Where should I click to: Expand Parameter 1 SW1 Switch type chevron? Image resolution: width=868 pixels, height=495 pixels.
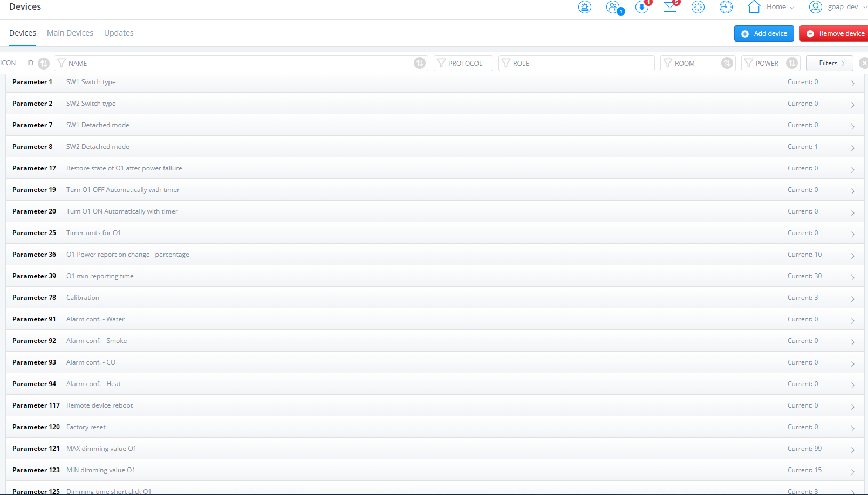click(x=852, y=83)
